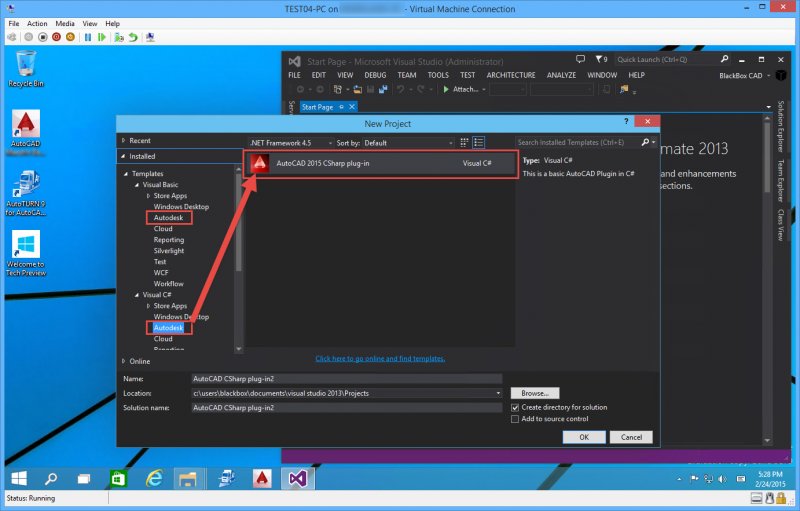Open the .NET Framework 4.5 dropdown
Image resolution: width=800 pixels, height=511 pixels.
pyautogui.click(x=291, y=143)
